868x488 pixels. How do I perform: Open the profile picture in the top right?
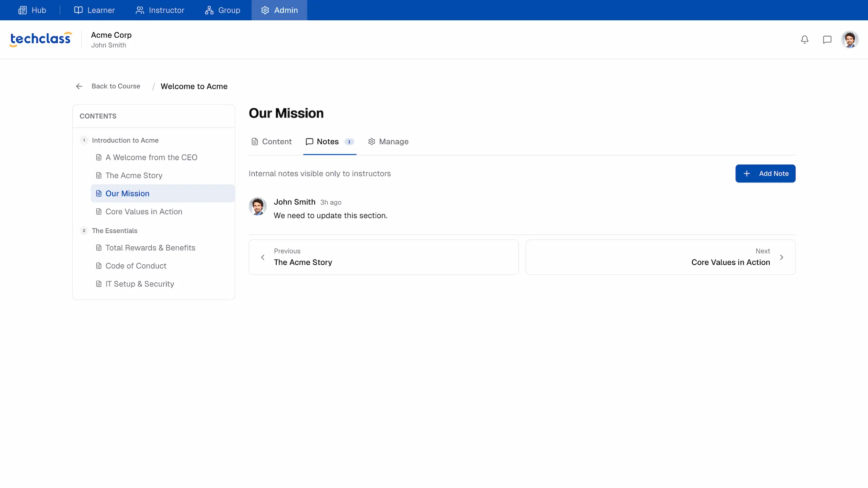pos(851,39)
